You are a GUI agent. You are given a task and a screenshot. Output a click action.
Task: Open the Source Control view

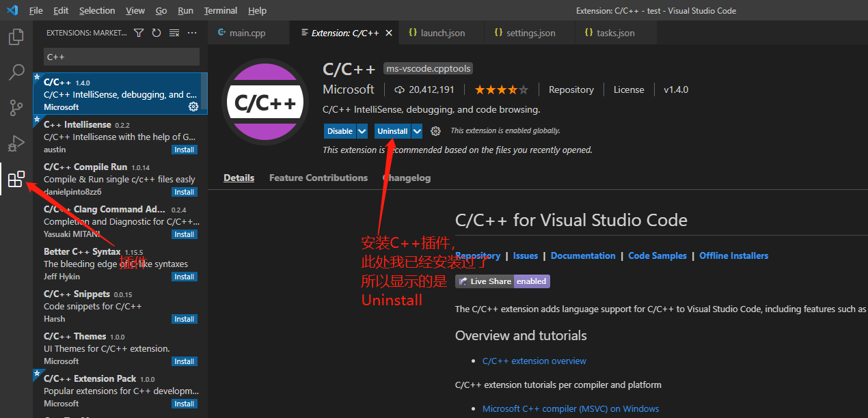click(x=16, y=108)
